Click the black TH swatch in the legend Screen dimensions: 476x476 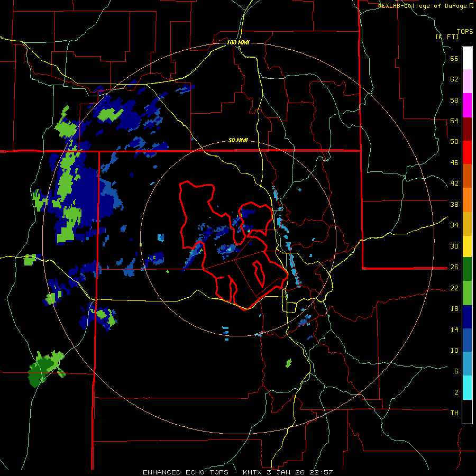467,411
